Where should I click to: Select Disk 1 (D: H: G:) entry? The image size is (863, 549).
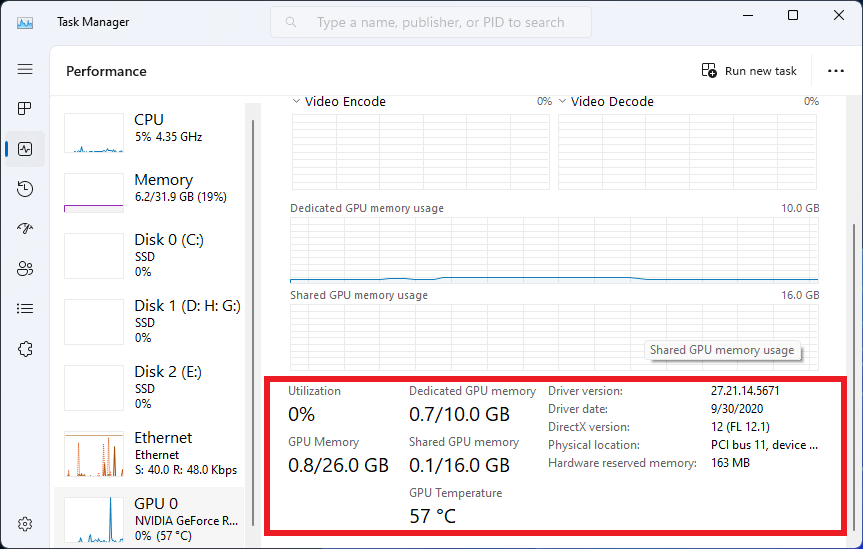tap(149, 322)
